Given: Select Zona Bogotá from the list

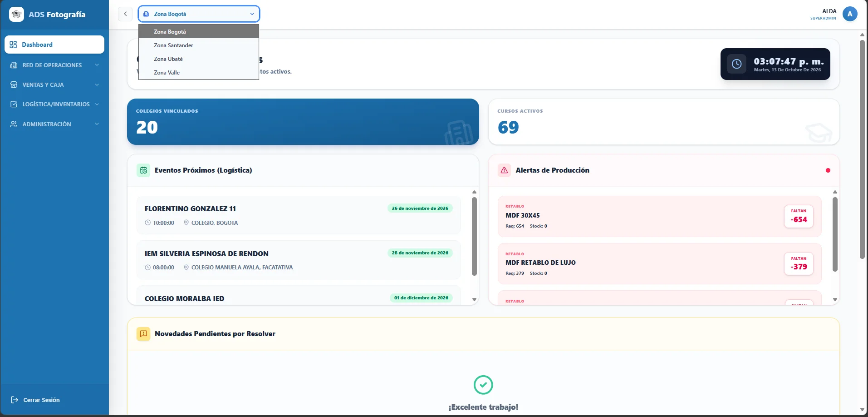Looking at the screenshot, I should pos(199,32).
